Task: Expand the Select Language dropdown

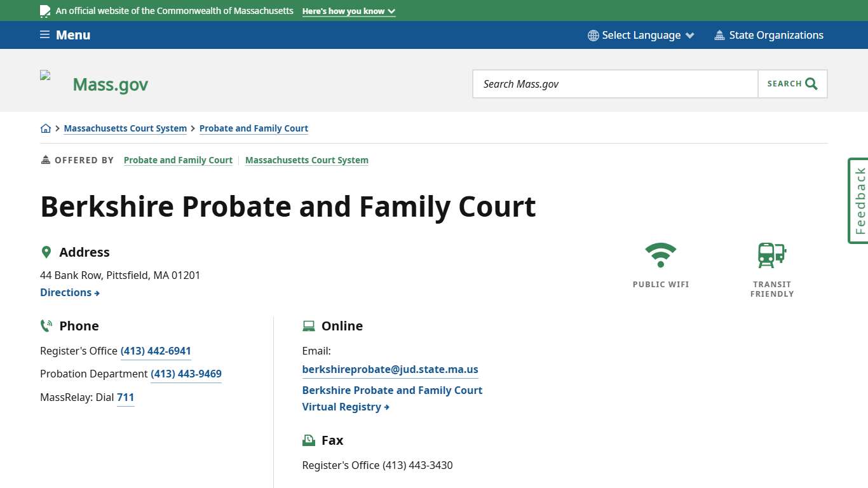Action: pyautogui.click(x=641, y=35)
